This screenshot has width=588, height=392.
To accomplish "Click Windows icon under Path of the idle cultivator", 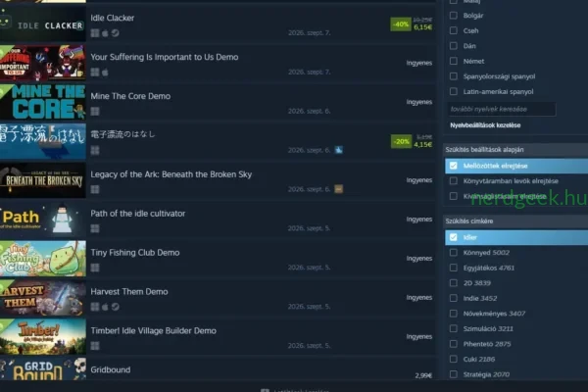I will tap(95, 228).
